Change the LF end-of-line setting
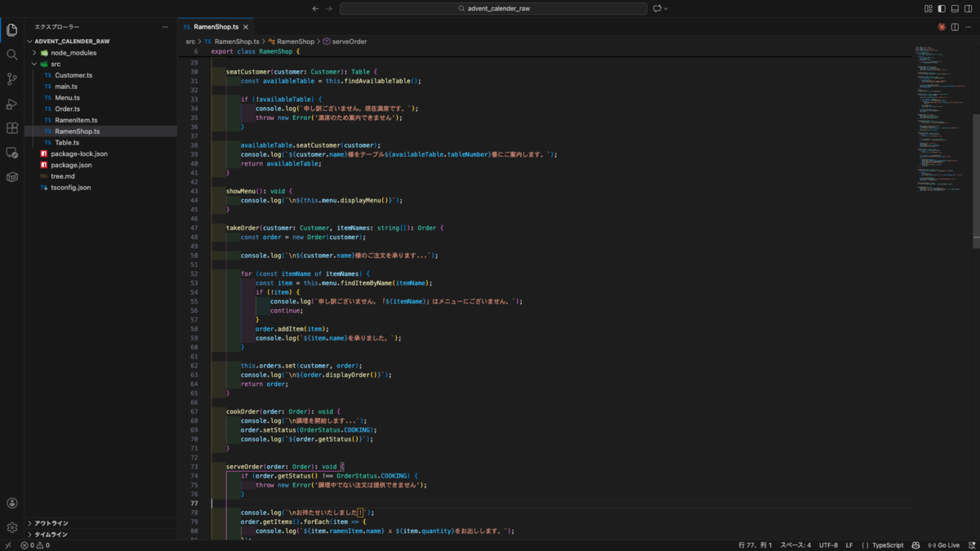This screenshot has width=980, height=551. coord(849,545)
